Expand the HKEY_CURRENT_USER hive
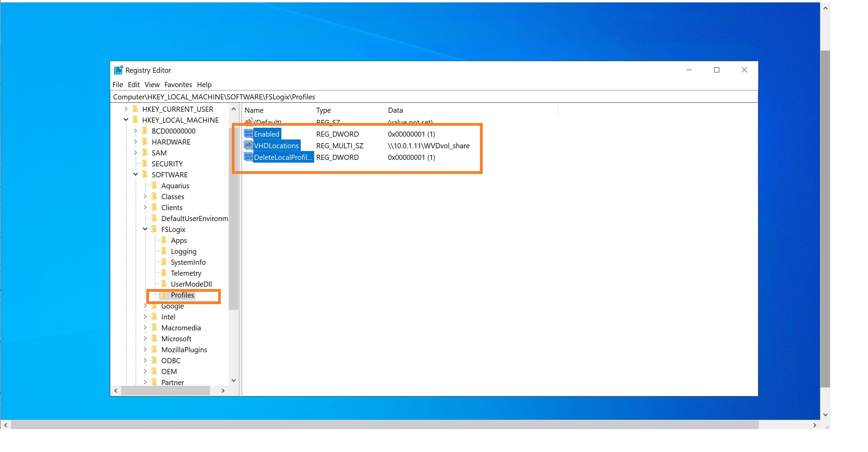The width and height of the screenshot is (868, 452). pos(126,109)
